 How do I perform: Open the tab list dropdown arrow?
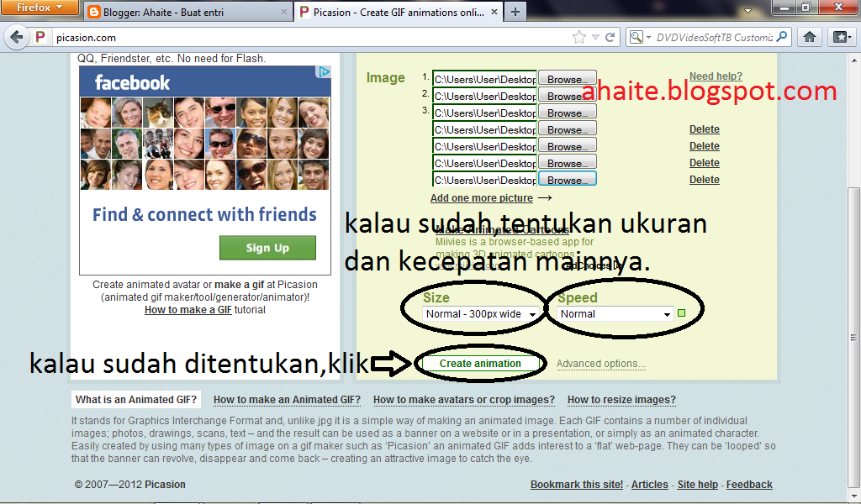pyautogui.click(x=747, y=10)
